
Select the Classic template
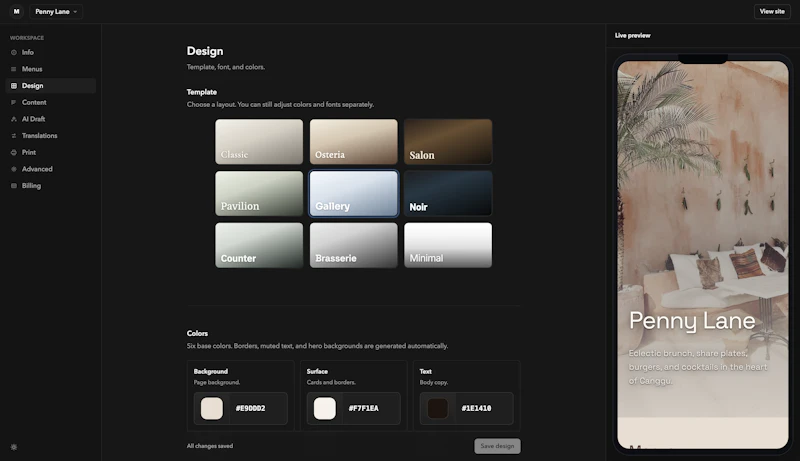point(259,142)
